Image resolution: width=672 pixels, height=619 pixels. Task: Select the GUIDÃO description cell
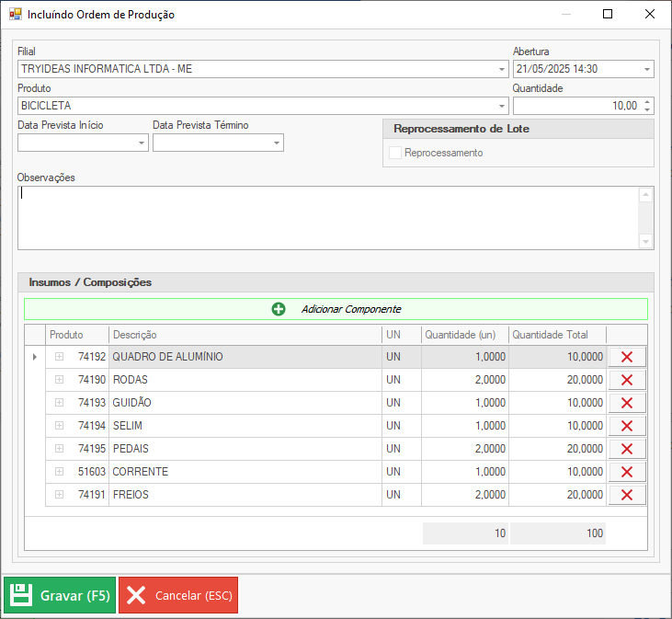[x=245, y=403]
